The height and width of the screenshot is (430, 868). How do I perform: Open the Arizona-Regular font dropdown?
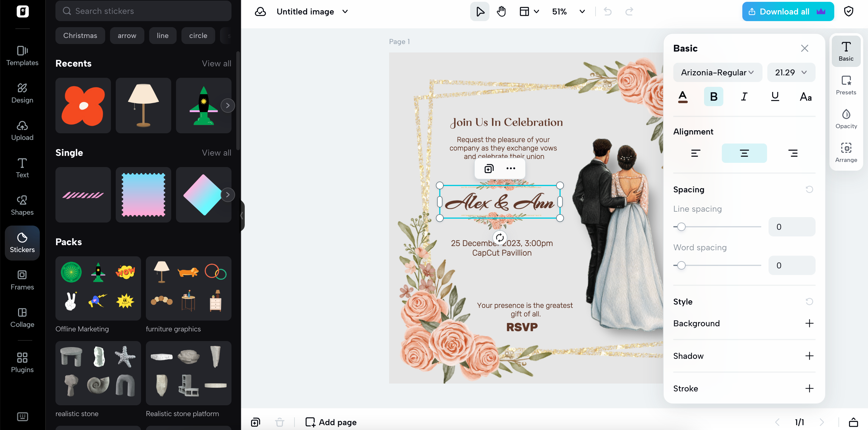coord(717,72)
